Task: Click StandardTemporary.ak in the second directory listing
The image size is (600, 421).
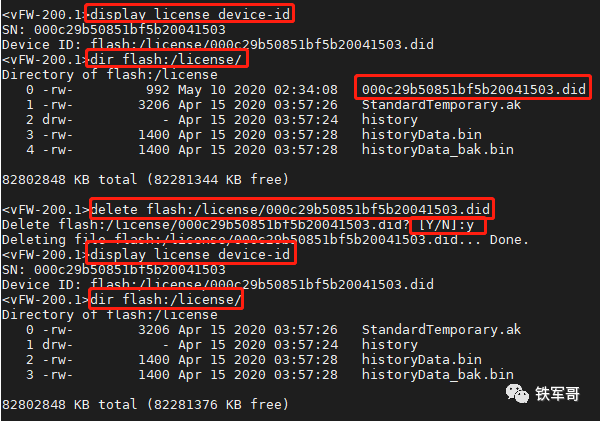Action: tap(441, 330)
